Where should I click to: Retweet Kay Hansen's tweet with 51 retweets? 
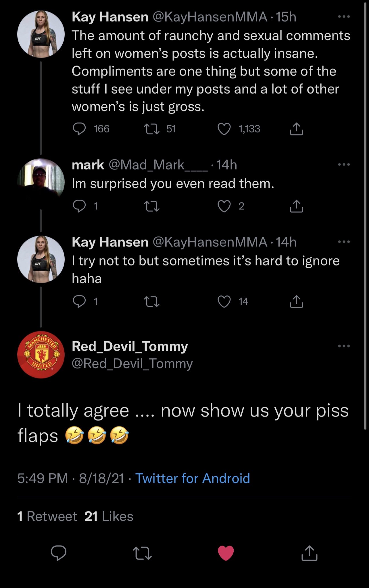[x=151, y=129]
